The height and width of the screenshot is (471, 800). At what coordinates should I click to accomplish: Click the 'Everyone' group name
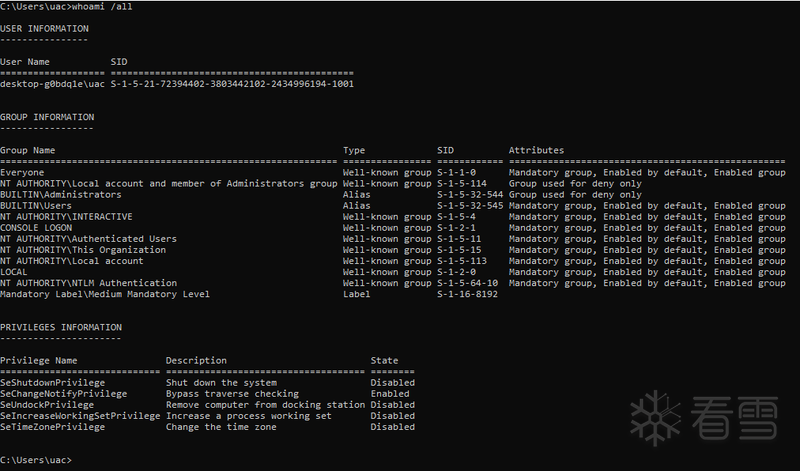tap(22, 172)
